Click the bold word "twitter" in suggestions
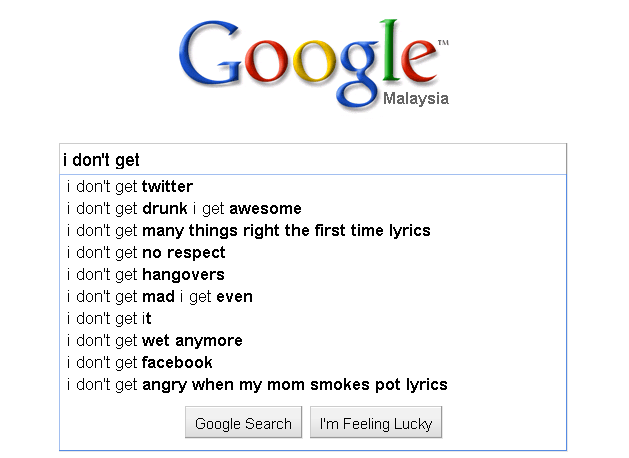This screenshot has width=629, height=458. [167, 186]
